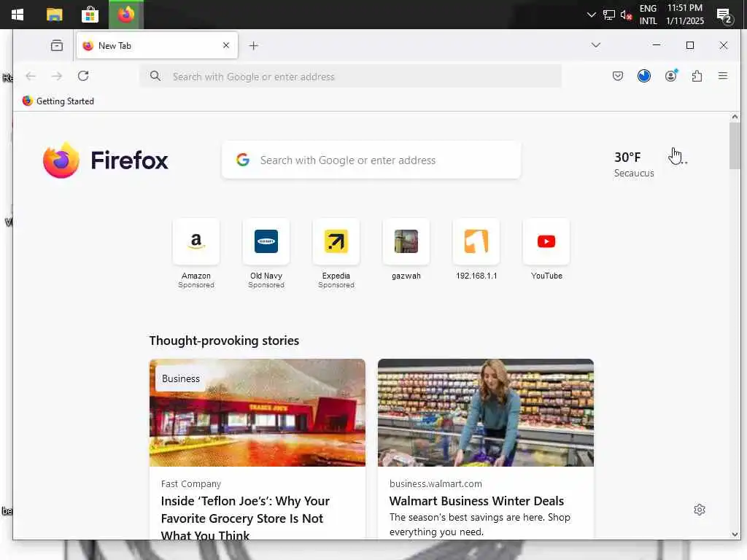Open the Windows Start menu
The width and height of the screenshot is (747, 560).
pos(18,15)
